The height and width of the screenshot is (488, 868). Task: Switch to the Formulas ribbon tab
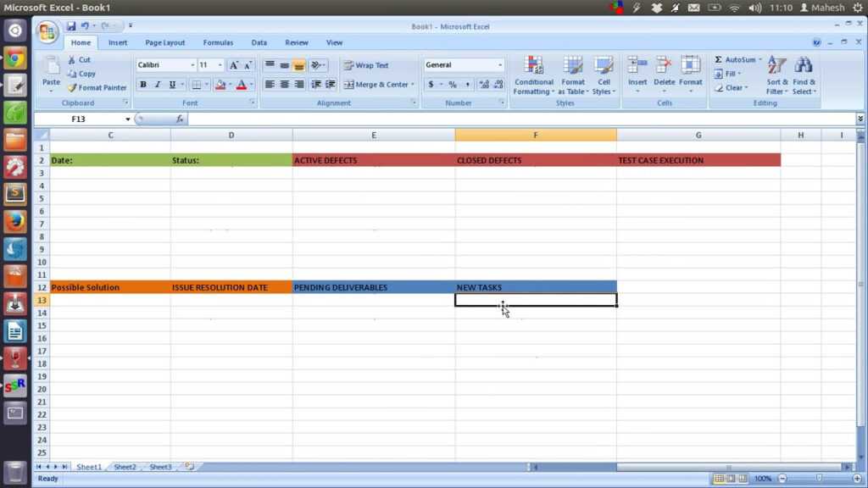pos(218,42)
